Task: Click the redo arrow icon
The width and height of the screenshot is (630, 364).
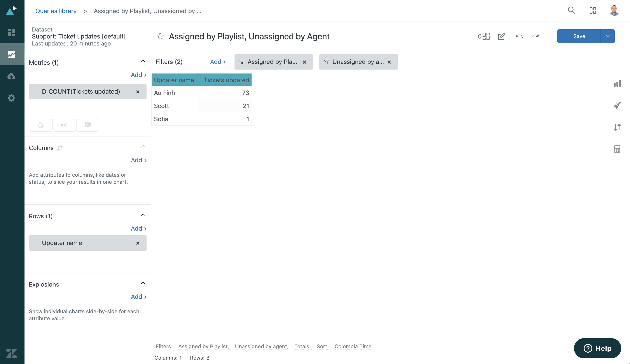Action: point(535,37)
